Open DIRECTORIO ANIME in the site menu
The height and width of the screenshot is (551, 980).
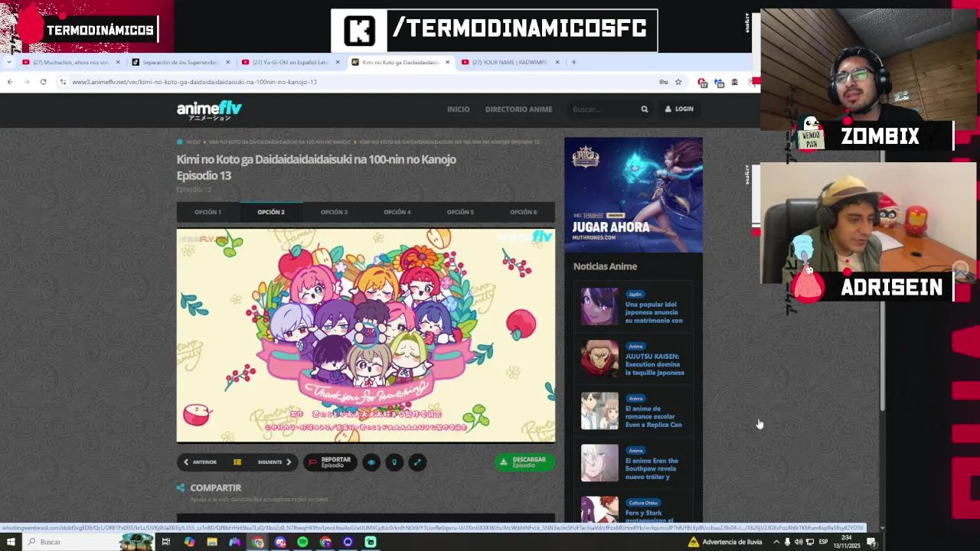(x=518, y=109)
